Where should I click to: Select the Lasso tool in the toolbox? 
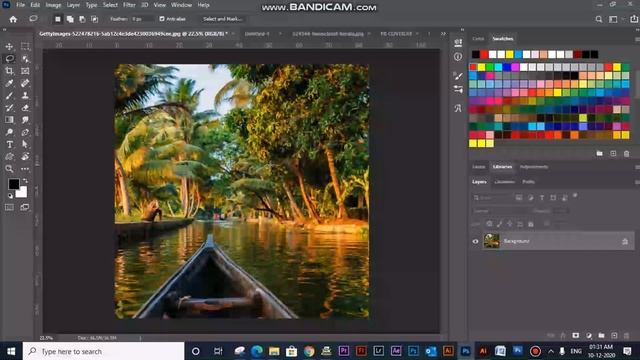click(x=9, y=59)
